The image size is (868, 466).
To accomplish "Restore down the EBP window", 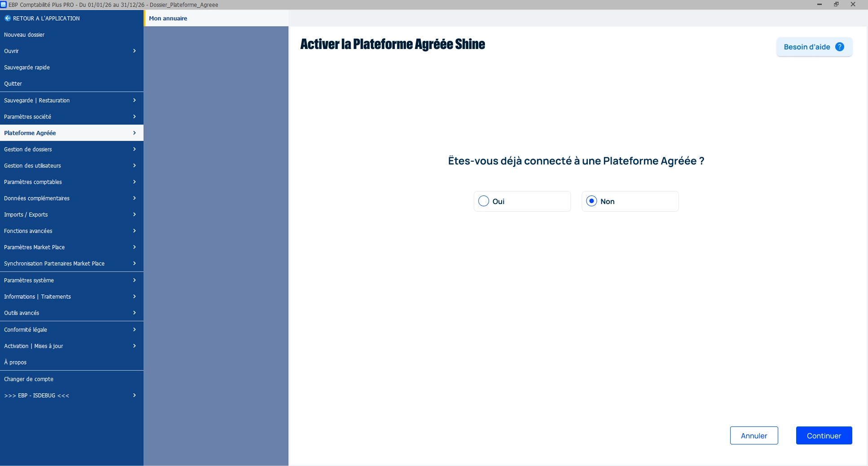I will [836, 4].
